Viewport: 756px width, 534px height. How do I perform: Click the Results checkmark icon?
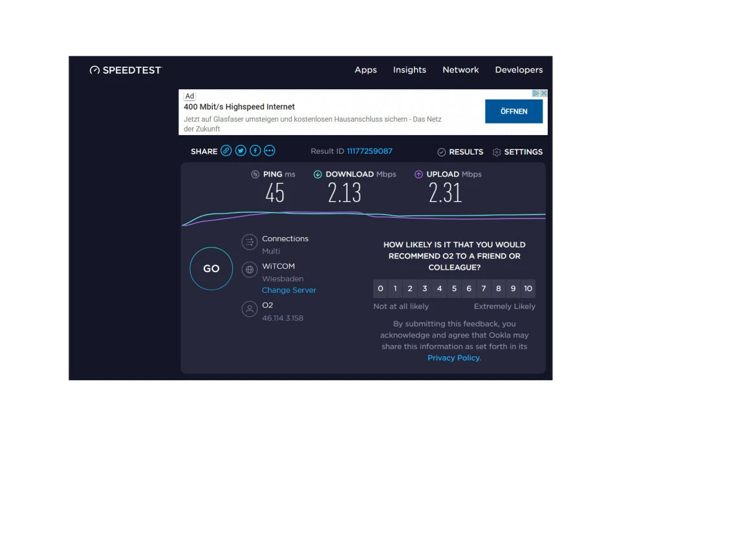tap(441, 153)
